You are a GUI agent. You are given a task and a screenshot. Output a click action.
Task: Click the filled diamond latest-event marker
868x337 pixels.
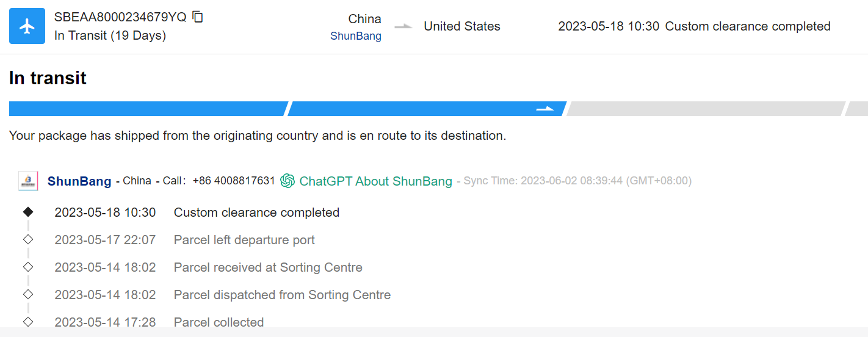[28, 212]
